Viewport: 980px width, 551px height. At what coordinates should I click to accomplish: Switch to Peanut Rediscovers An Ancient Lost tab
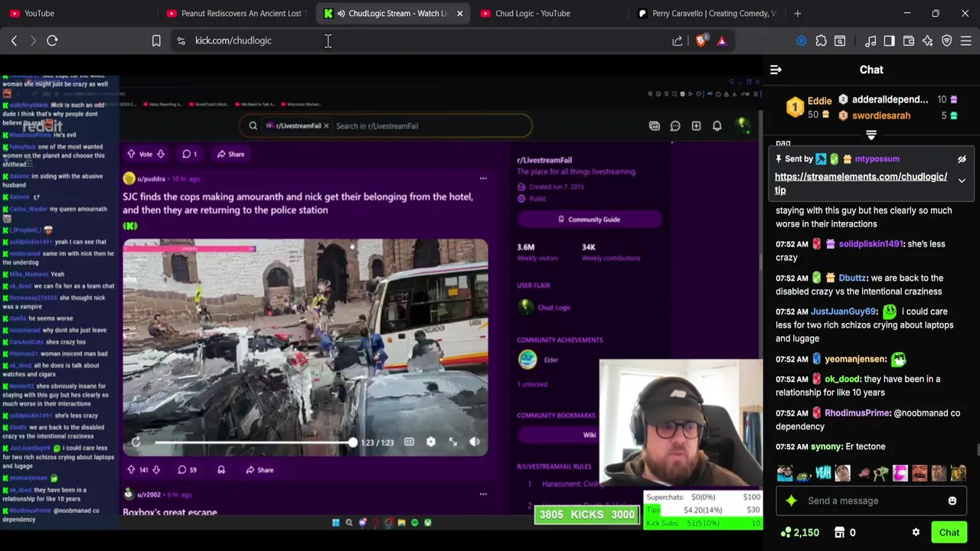click(235, 13)
